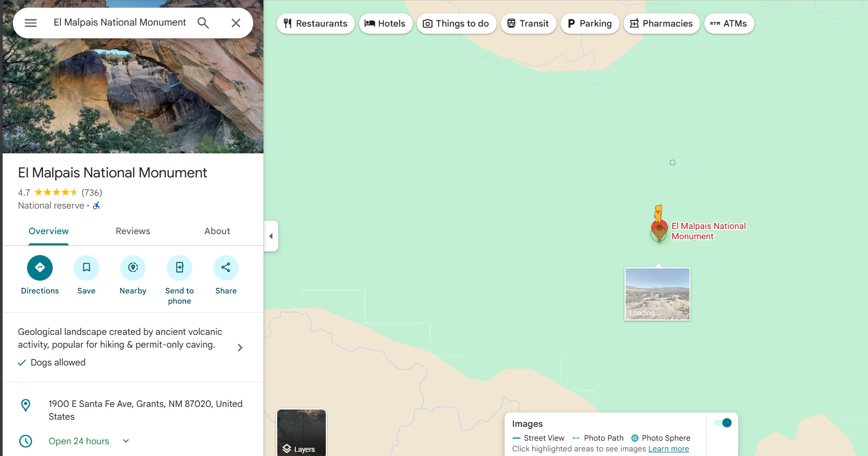Viewport: 868px width, 456px height.
Task: Filter map by Restaurants
Action: click(x=316, y=24)
